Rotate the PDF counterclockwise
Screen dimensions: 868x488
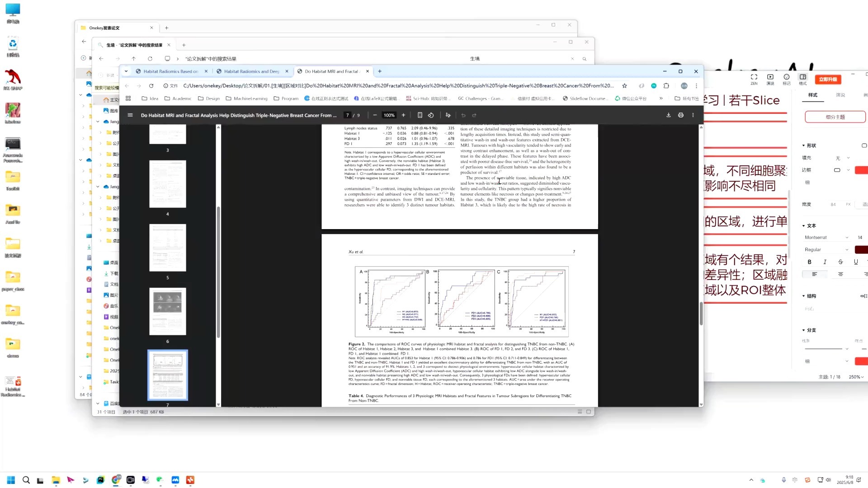(431, 115)
